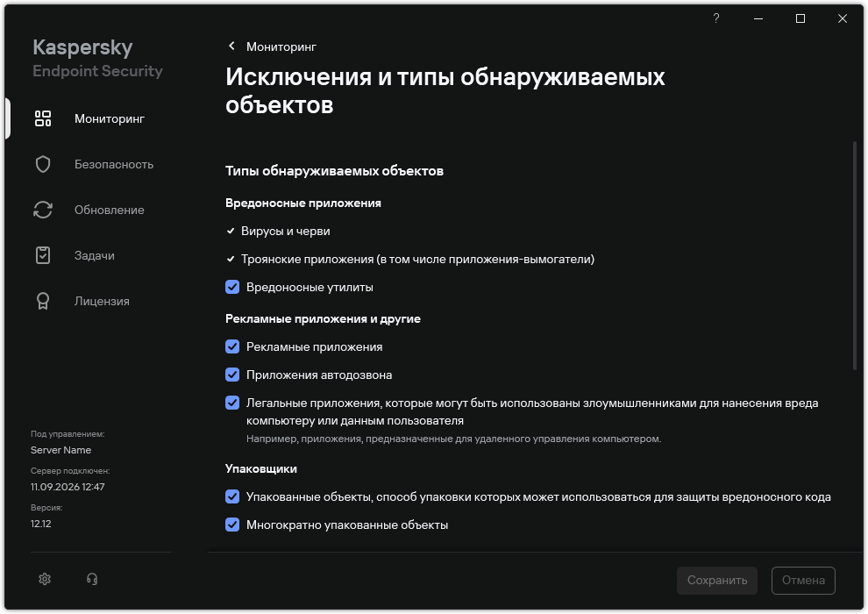Viewport: 868px width, 614px height.
Task: Click the Monitoring dashboard icon in sidebar
Action: 43,118
